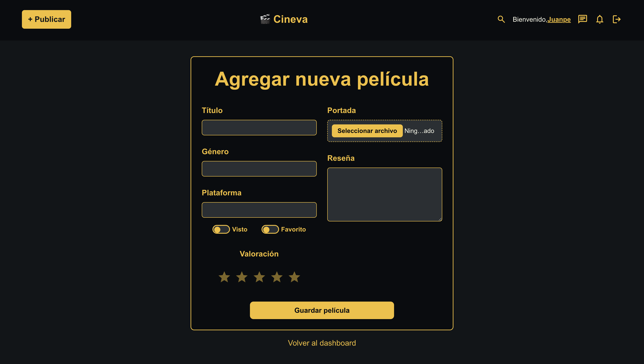The image size is (644, 364).
Task: Follow the Volver al dashboard link
Action: (322, 343)
